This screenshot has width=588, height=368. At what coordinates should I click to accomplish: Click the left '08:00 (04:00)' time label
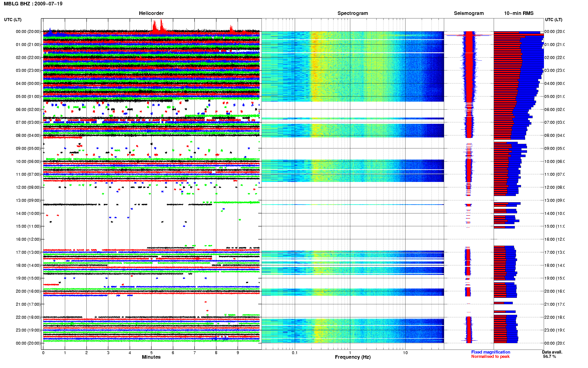(x=28, y=135)
